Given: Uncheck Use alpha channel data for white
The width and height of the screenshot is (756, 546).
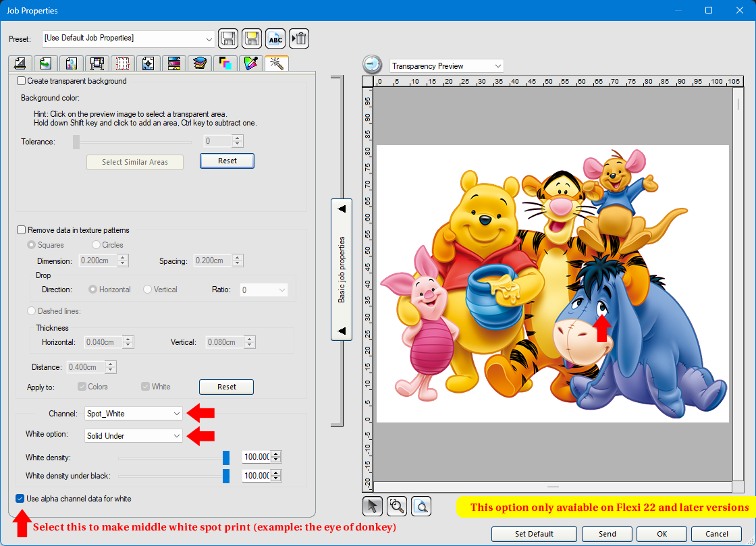Looking at the screenshot, I should click(19, 499).
